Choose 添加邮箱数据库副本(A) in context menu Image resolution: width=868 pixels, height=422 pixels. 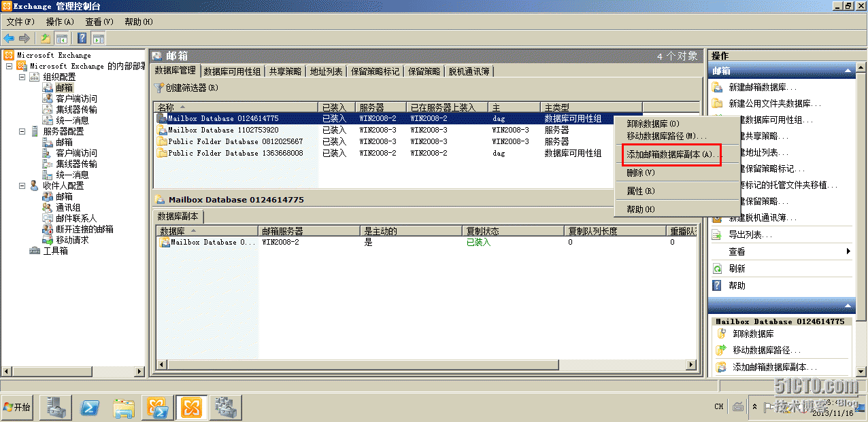pyautogui.click(x=672, y=155)
